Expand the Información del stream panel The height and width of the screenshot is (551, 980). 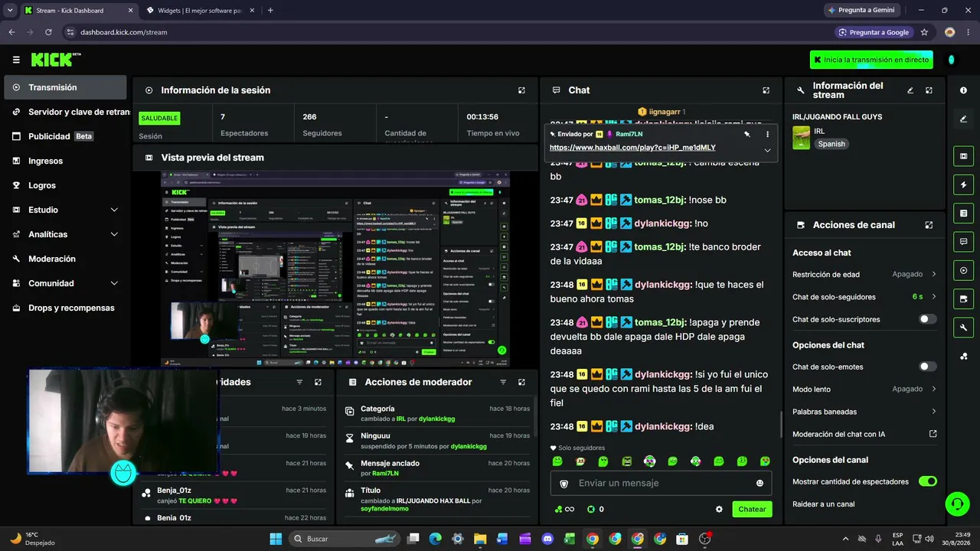[929, 90]
